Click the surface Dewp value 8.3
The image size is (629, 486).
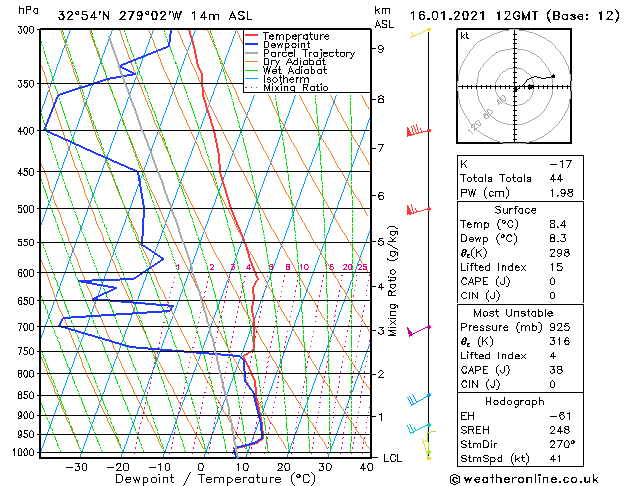[x=558, y=239]
